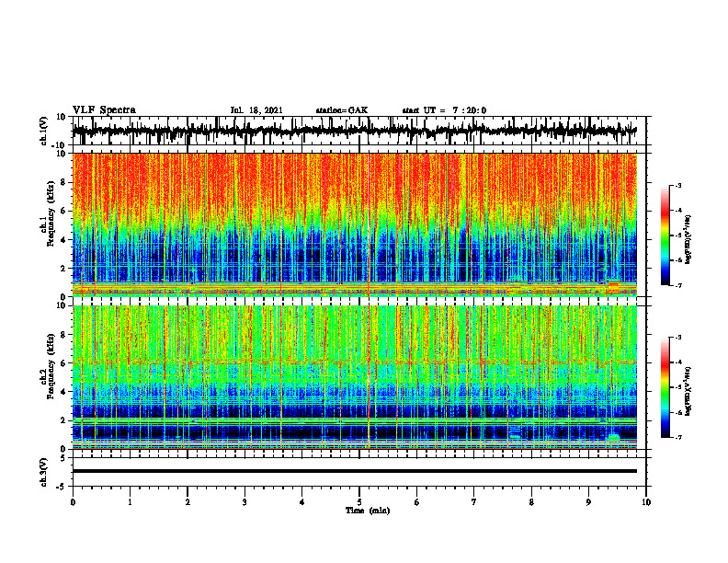728x563 pixels.
Task: Click the ch.3 flat black trace
Action: (x=354, y=471)
